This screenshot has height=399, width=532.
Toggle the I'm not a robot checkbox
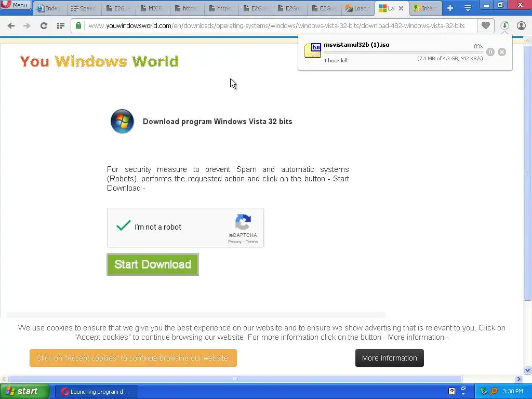coord(123,225)
